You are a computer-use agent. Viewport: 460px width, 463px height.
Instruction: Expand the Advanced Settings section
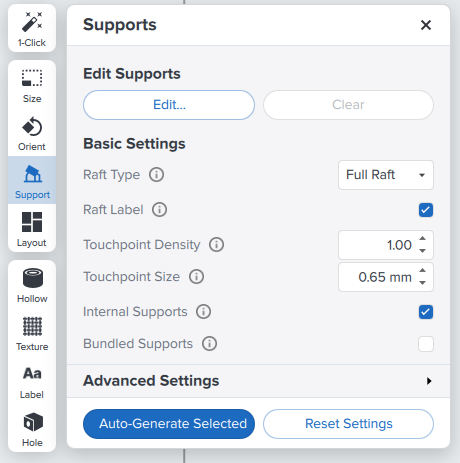coord(258,381)
